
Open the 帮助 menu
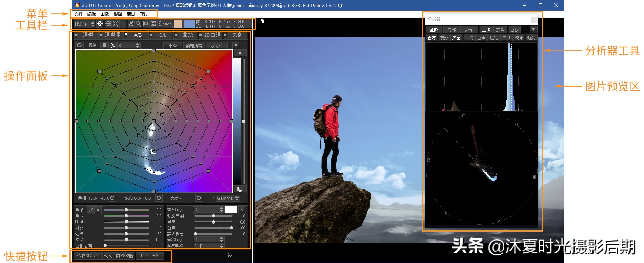pyautogui.click(x=144, y=14)
